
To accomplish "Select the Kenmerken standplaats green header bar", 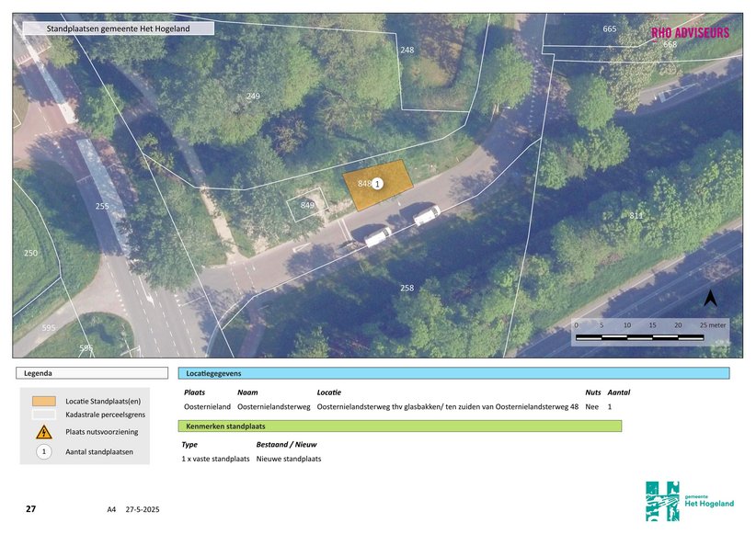I will tap(400, 426).
